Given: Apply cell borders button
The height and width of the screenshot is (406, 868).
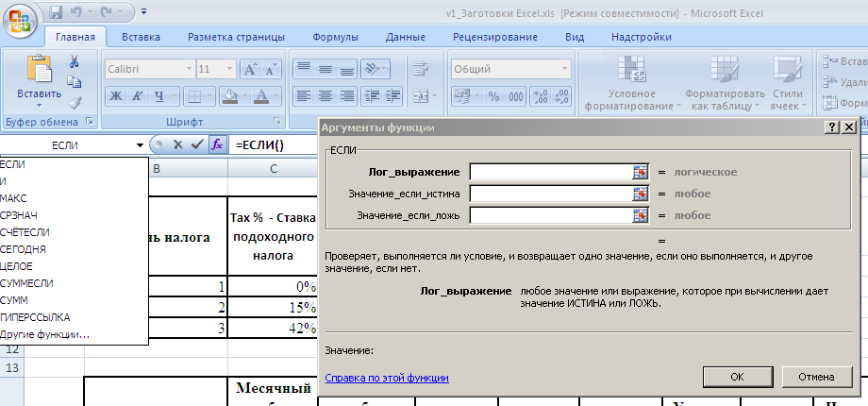Looking at the screenshot, I should point(194,96).
